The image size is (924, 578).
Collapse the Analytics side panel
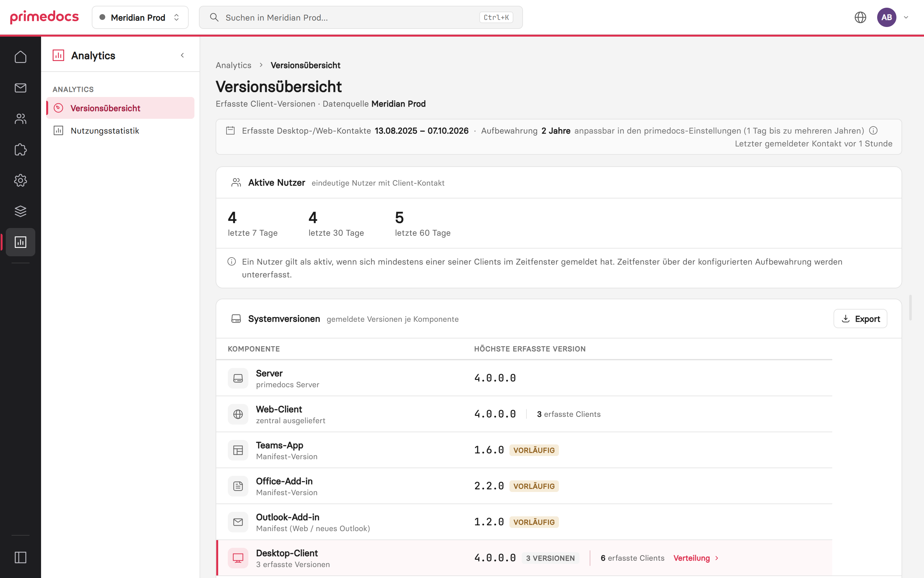tap(183, 56)
